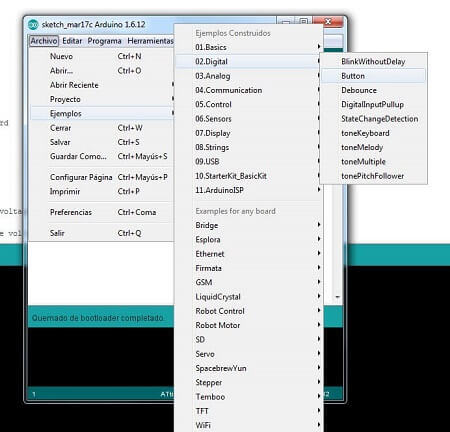Viewport: 450px width, 432px height.
Task: Expand Abrir Reciente submenu
Action: [x=102, y=85]
